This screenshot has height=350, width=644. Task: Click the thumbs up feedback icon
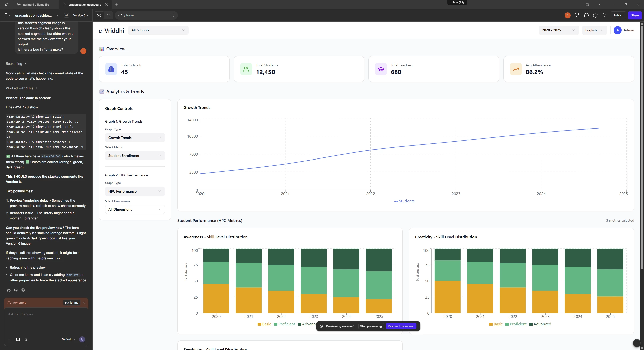pyautogui.click(x=9, y=290)
